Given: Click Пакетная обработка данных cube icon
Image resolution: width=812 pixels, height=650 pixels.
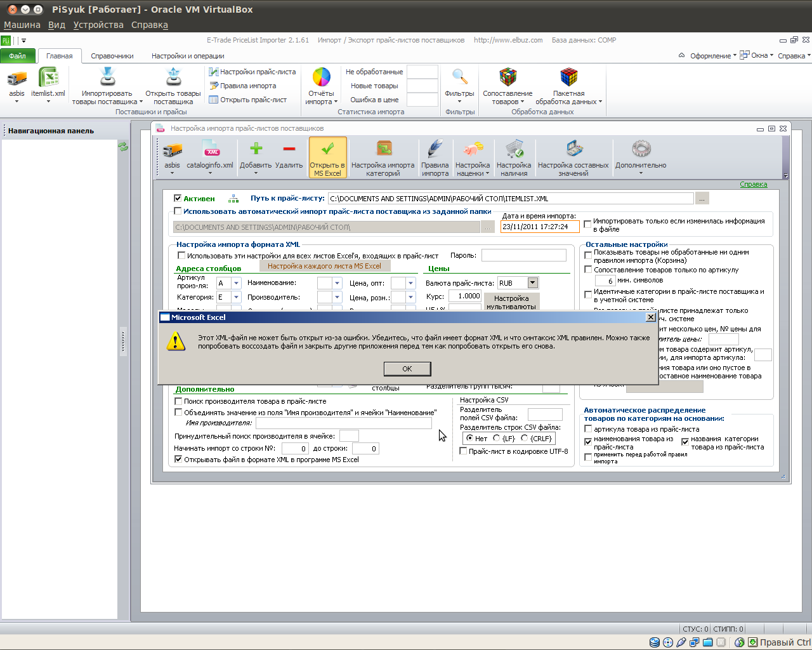Looking at the screenshot, I should [569, 77].
